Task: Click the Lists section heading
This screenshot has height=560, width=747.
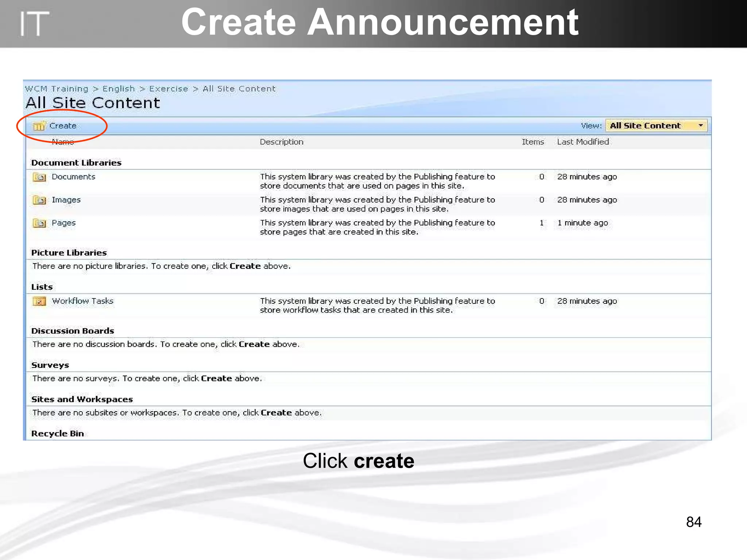Action: [42, 287]
